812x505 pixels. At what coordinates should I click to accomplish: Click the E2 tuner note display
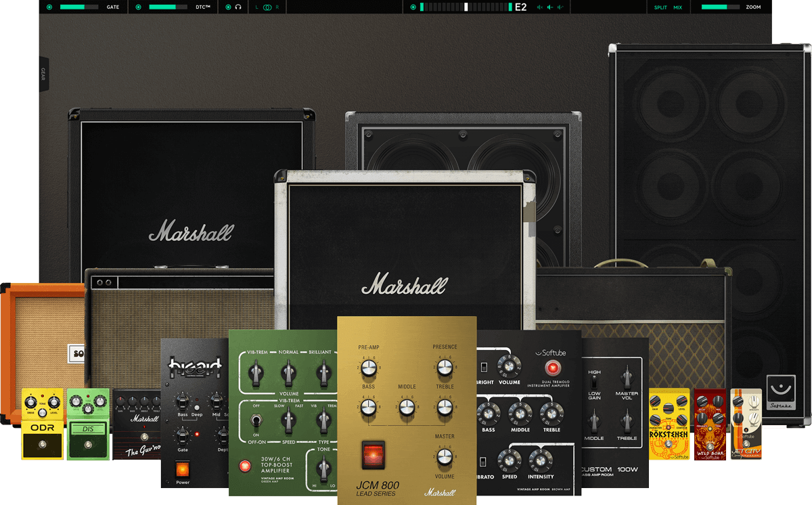pyautogui.click(x=520, y=7)
